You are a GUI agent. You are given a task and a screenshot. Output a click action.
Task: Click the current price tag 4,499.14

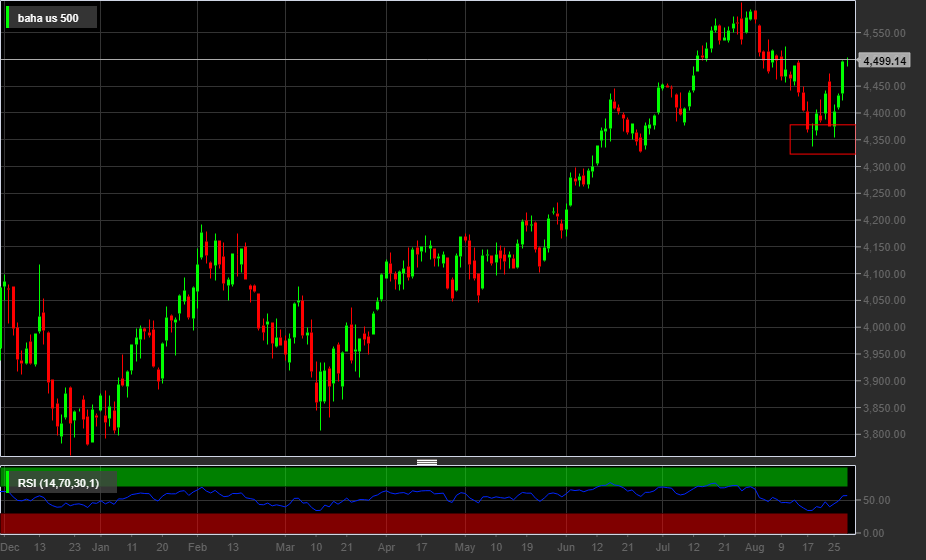coord(884,61)
